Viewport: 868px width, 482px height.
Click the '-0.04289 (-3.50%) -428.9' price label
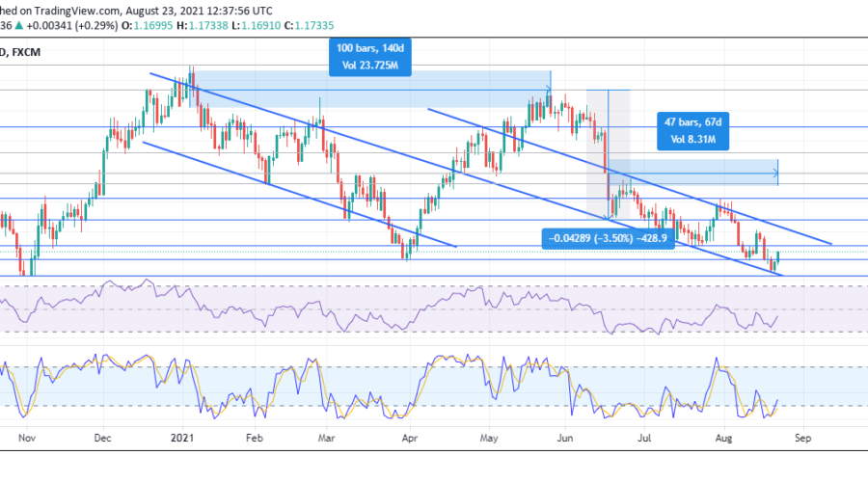(x=608, y=238)
